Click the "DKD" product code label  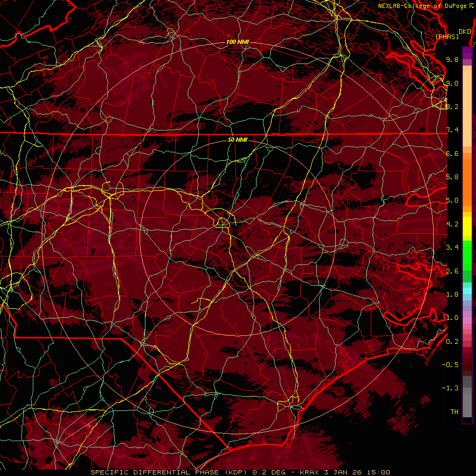click(464, 32)
